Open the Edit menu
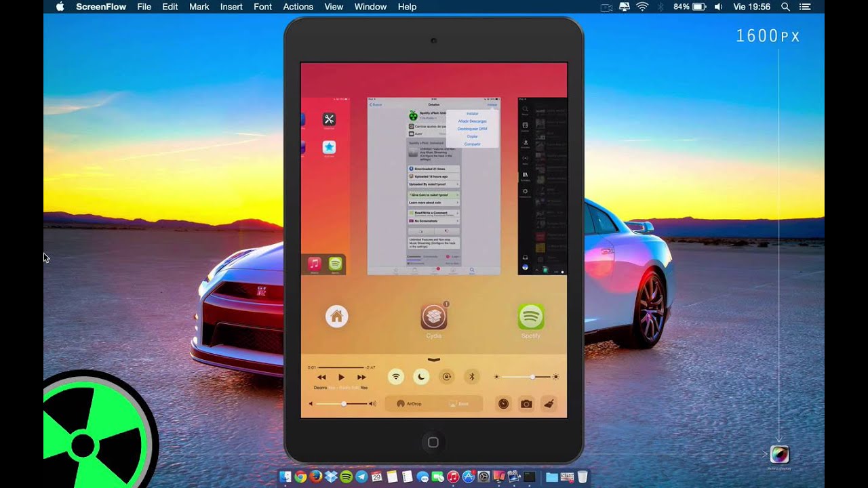The width and height of the screenshot is (868, 488). pos(170,7)
